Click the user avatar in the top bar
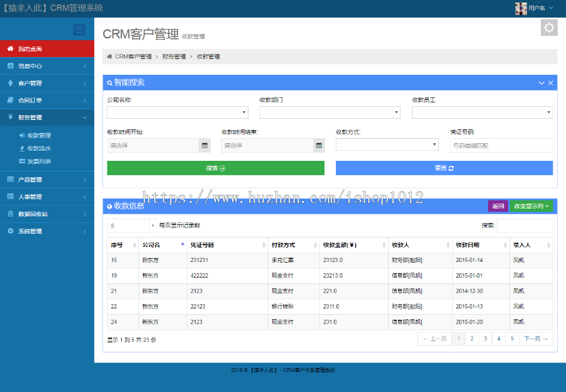This screenshot has height=392, width=566. [521, 8]
